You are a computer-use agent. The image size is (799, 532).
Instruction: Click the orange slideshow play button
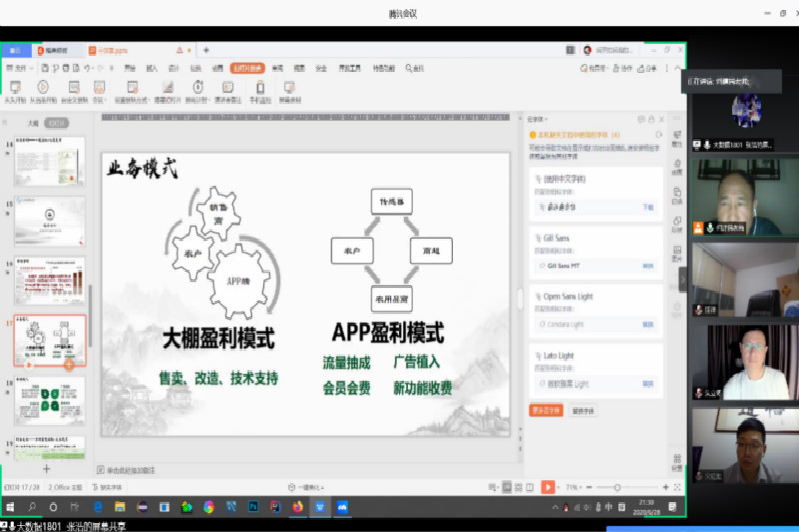[547, 486]
